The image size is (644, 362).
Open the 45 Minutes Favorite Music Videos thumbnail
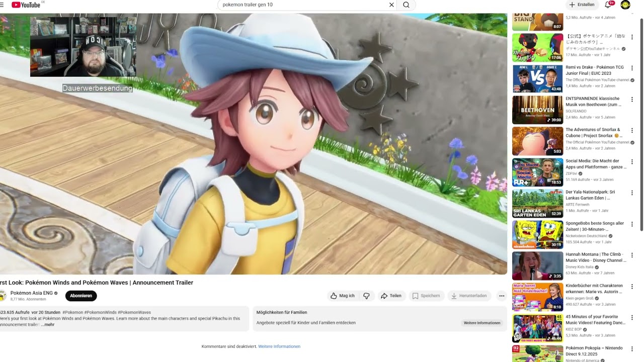[537, 328]
